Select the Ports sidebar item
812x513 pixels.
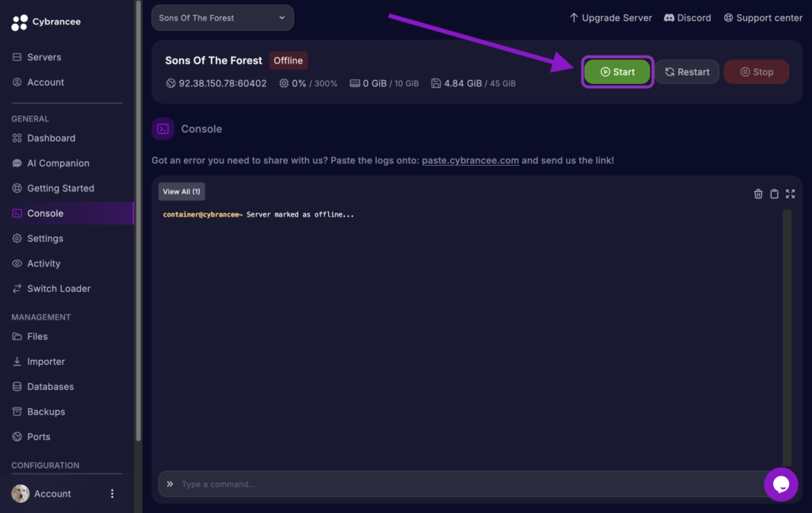click(37, 436)
